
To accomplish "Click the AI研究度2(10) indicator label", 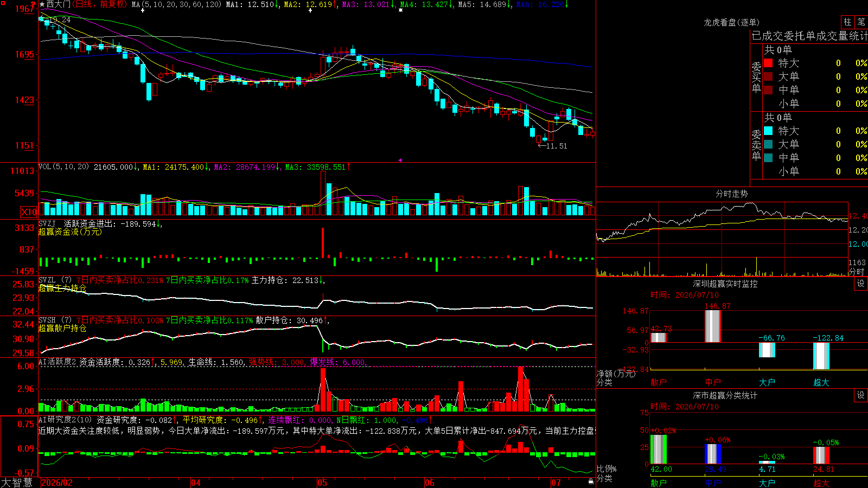I will click(x=65, y=420).
